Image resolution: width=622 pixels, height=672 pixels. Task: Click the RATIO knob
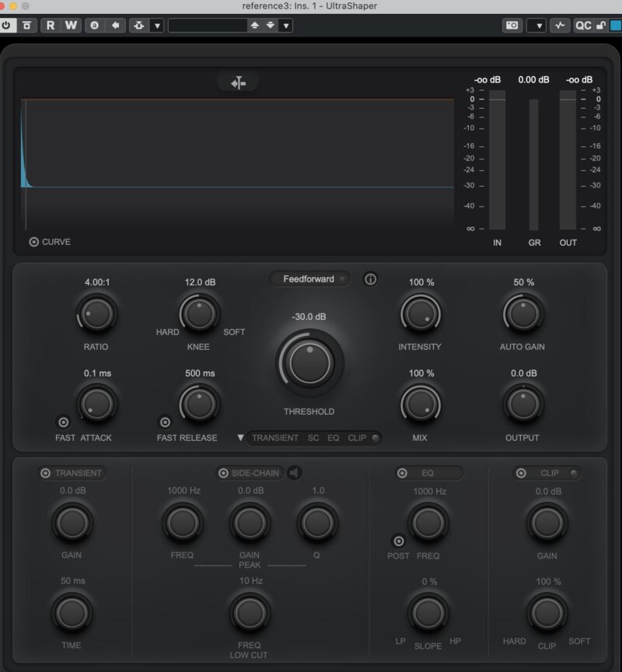[97, 314]
